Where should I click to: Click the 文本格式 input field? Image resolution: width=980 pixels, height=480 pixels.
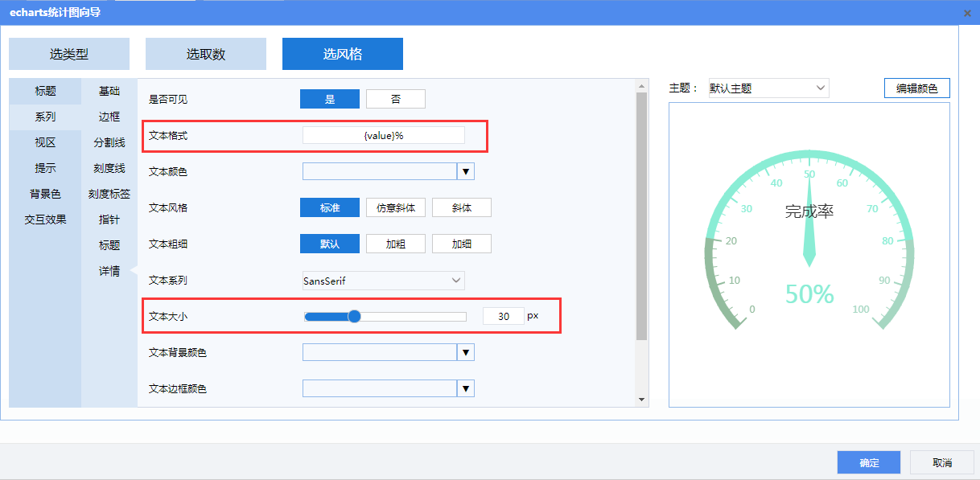[x=384, y=135]
